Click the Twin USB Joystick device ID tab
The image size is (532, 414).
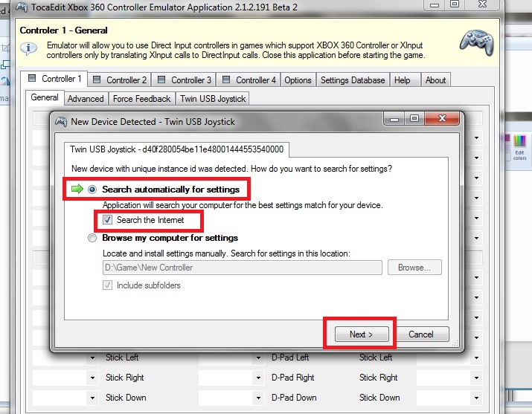[x=176, y=149]
